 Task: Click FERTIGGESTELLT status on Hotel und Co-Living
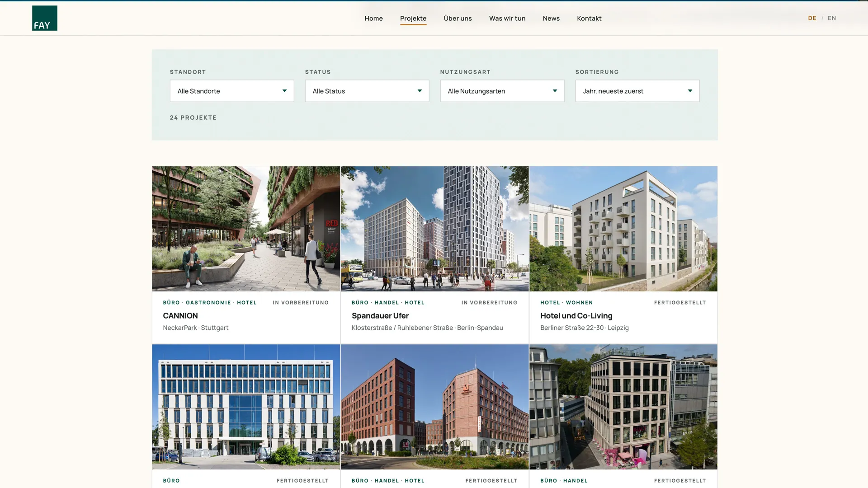(680, 303)
